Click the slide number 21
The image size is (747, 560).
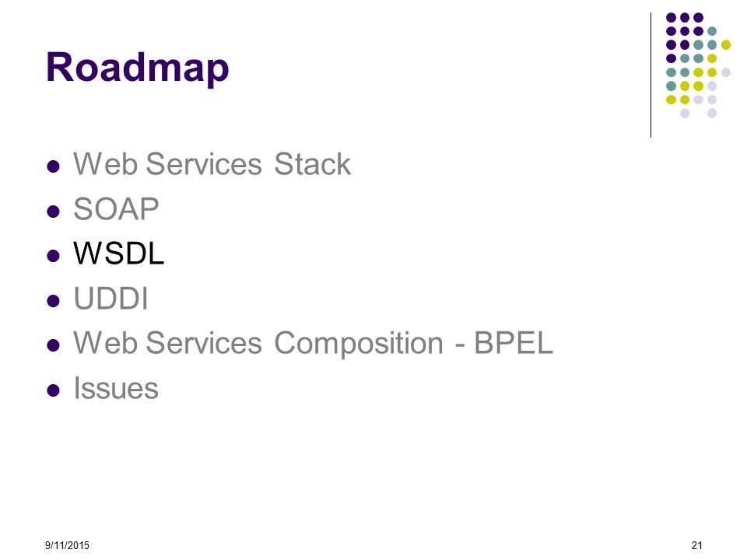[697, 545]
